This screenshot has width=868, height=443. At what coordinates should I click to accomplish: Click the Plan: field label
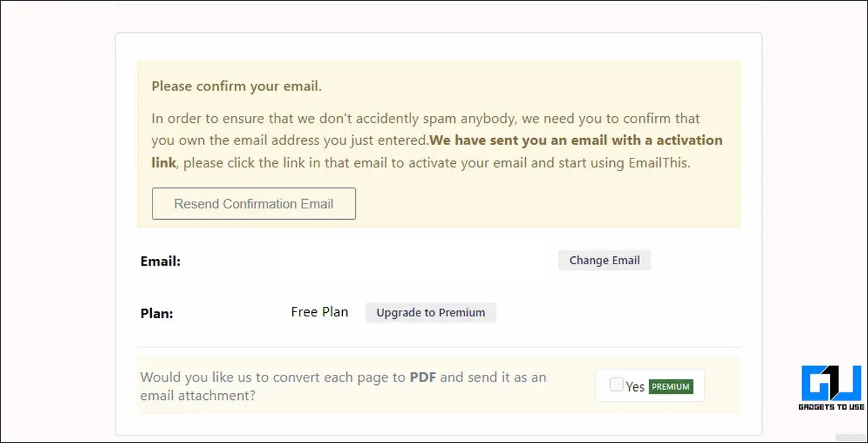(x=157, y=314)
